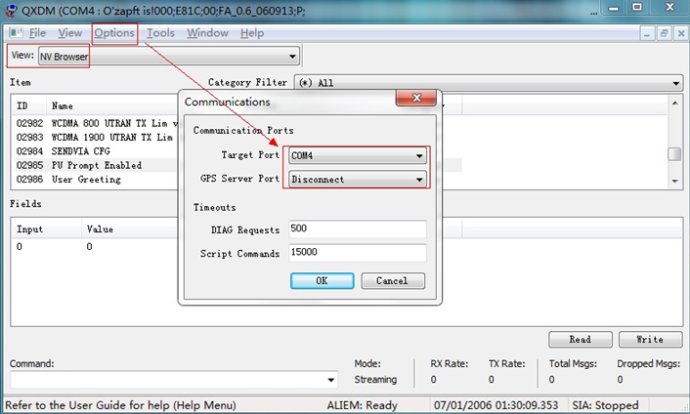Cancel the Communications dialog
This screenshot has width=690, height=414.
point(393,281)
